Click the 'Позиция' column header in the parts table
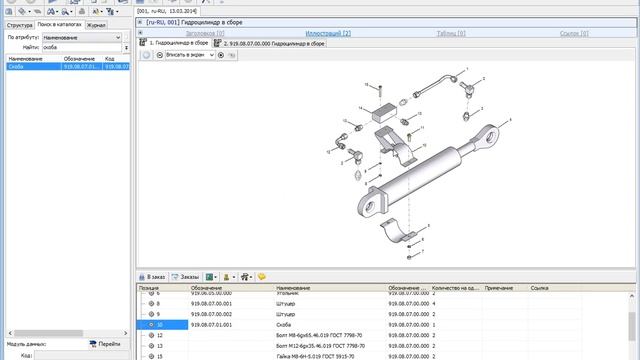Viewport: 640px width, 360px height. 163,288
